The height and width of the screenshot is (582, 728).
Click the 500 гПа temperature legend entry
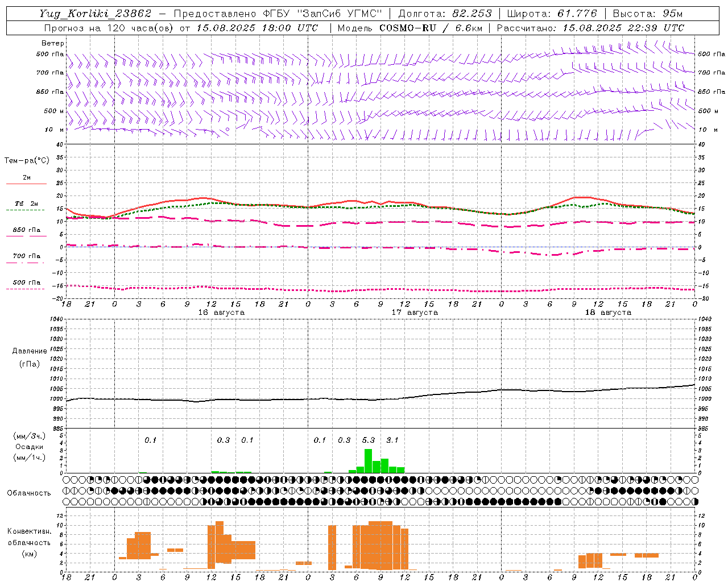26,282
